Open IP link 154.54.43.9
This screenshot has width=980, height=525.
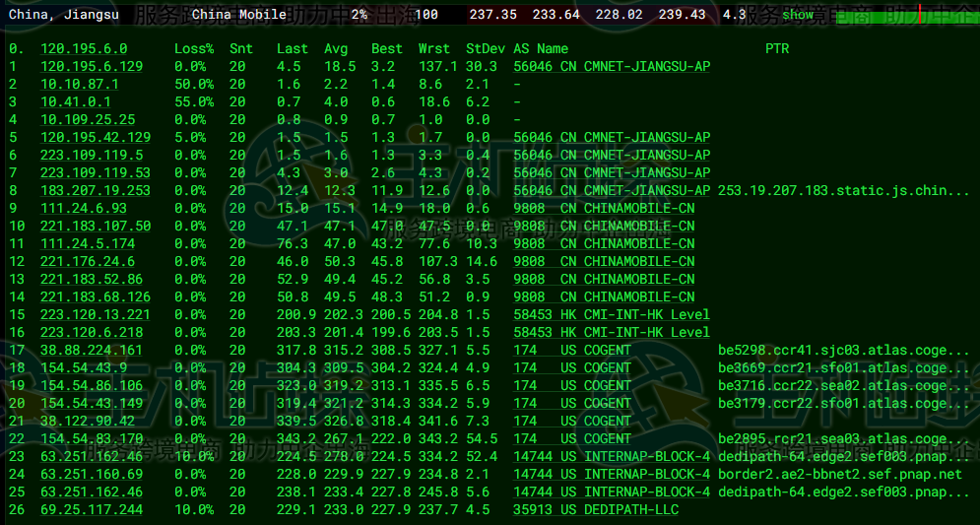84,367
